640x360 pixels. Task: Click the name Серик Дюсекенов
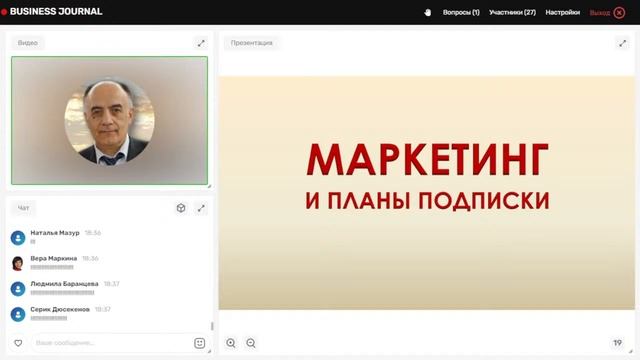pos(60,309)
